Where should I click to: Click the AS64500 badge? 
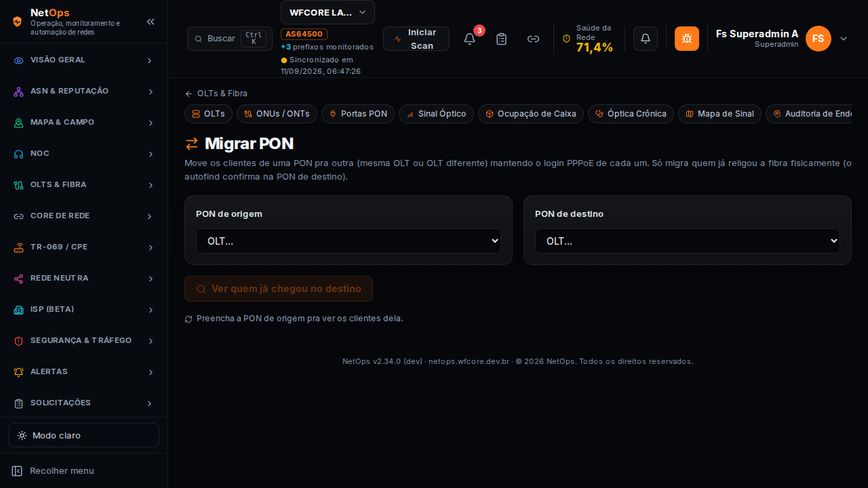(x=304, y=34)
